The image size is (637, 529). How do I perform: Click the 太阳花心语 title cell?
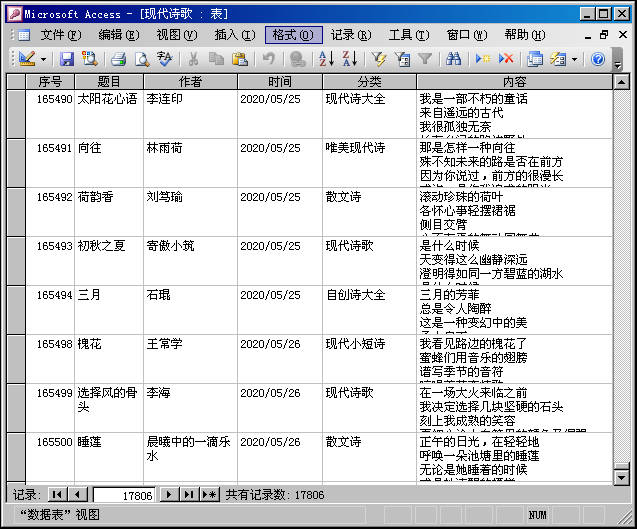109,114
